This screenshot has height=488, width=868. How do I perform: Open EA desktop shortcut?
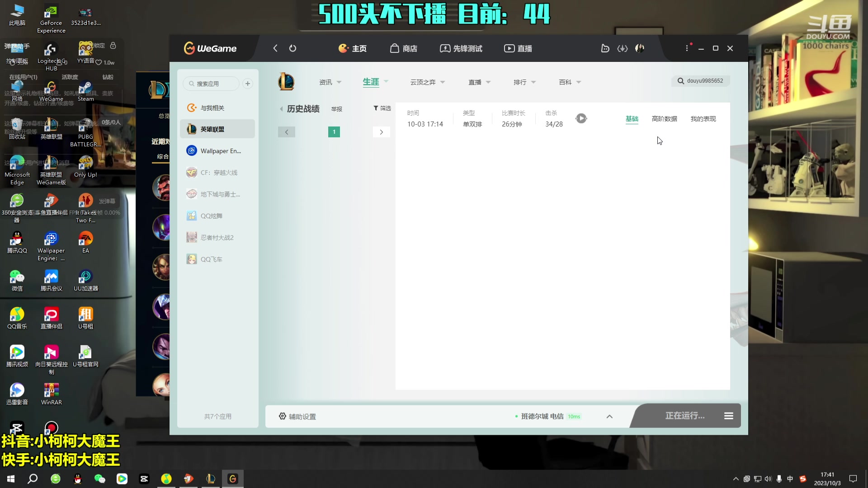85,243
